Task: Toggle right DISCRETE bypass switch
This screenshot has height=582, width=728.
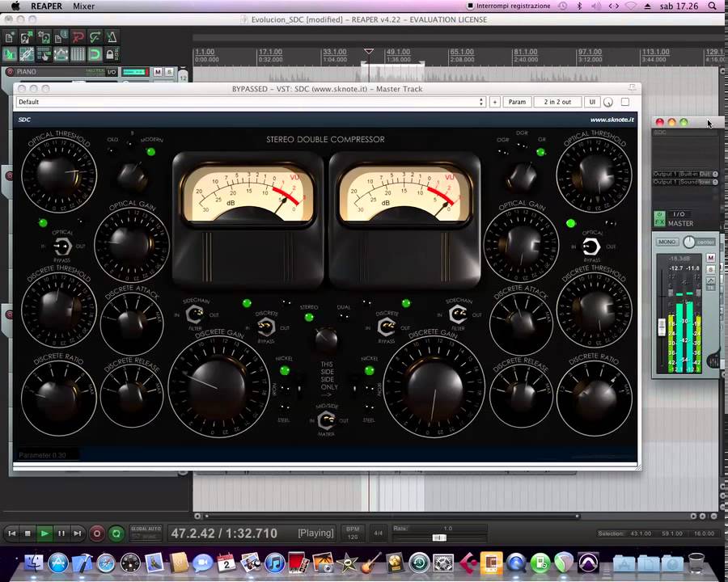Action: pyautogui.click(x=387, y=327)
